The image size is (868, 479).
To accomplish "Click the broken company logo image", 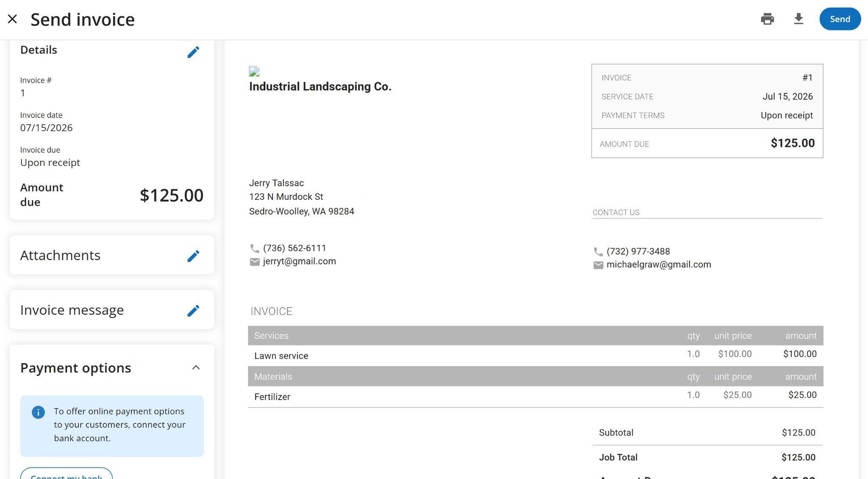I will click(x=254, y=71).
